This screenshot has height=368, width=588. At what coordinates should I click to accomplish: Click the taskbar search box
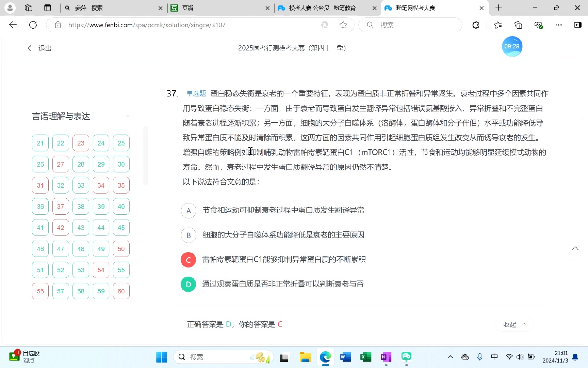click(x=224, y=357)
